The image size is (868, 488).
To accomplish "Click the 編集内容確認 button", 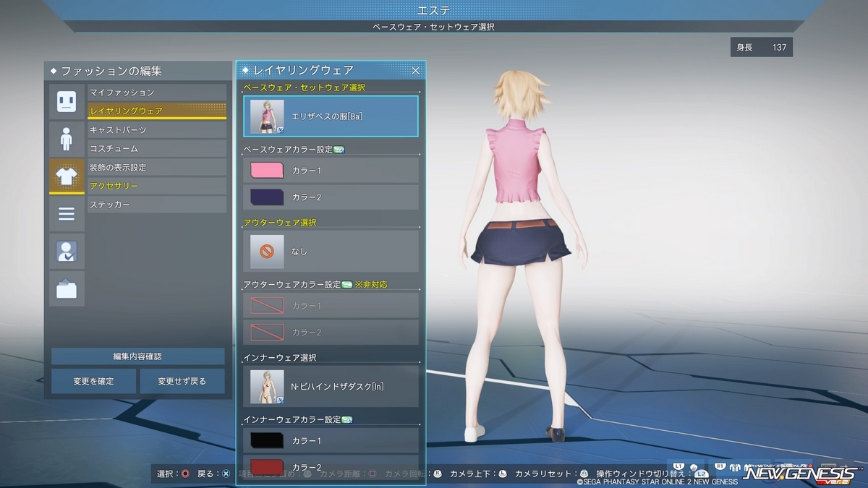I will (x=137, y=356).
